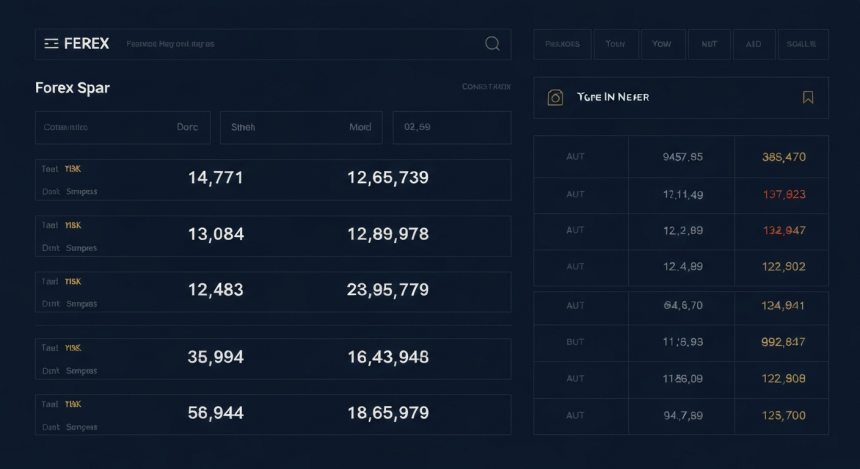Open the first tab in top-right tab row
Image resolution: width=860 pixels, height=469 pixels.
pos(562,44)
